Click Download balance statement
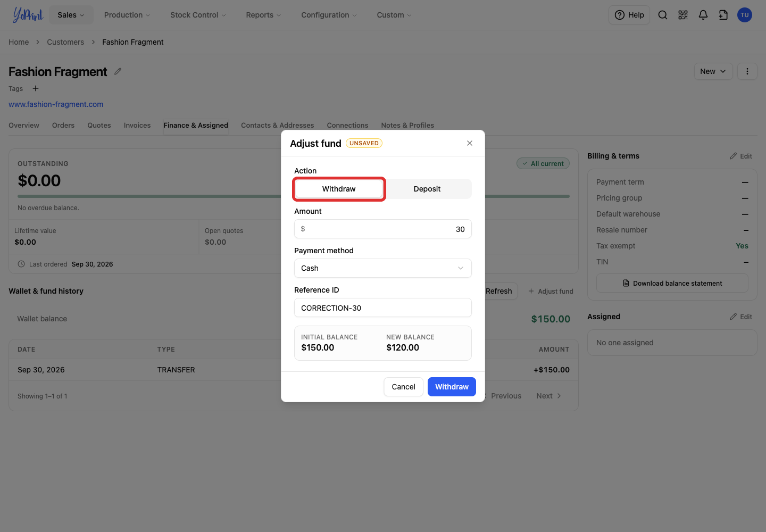The width and height of the screenshot is (766, 532). pyautogui.click(x=672, y=284)
